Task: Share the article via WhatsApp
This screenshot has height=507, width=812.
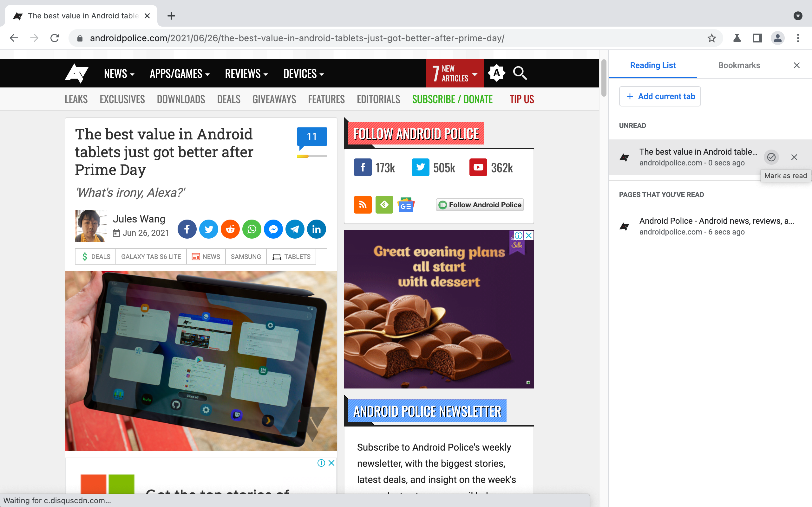Action: (x=252, y=229)
